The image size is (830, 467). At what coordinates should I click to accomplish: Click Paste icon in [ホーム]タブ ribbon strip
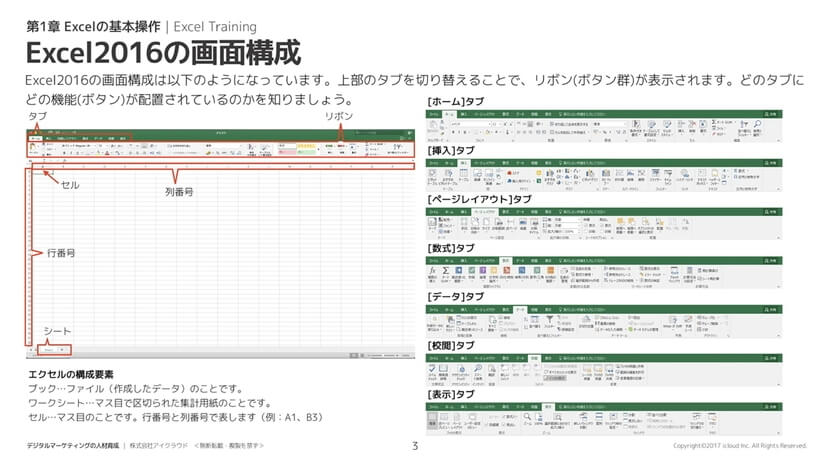coord(434,124)
